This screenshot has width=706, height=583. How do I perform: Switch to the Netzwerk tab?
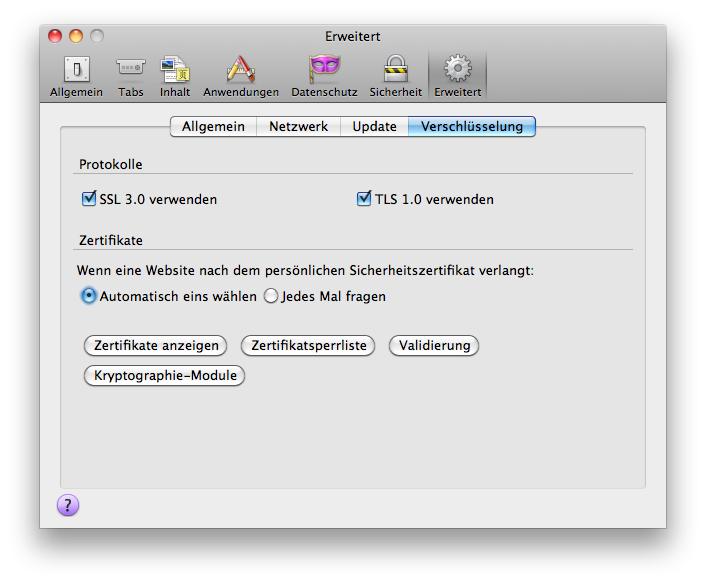tap(299, 127)
